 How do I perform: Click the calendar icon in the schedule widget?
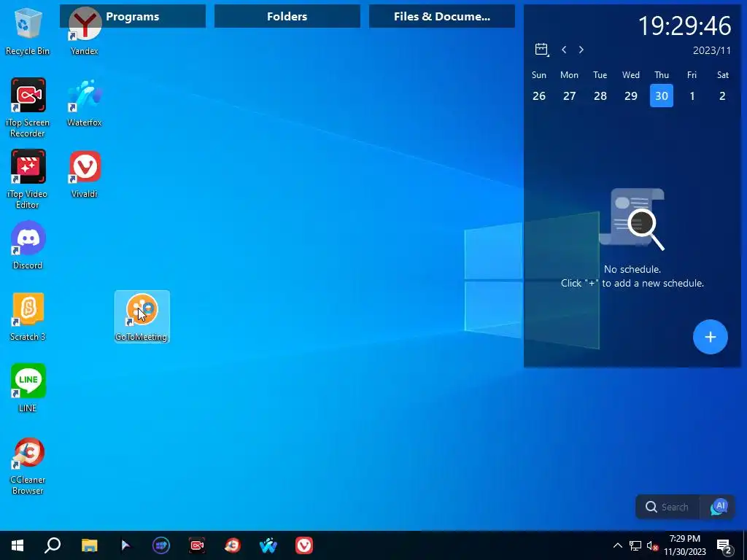point(541,50)
